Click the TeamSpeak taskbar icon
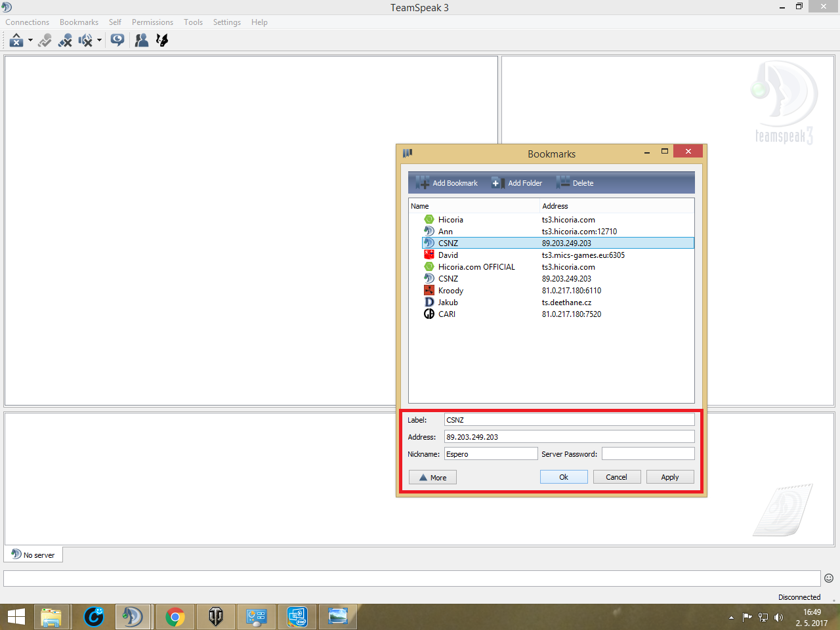This screenshot has height=630, width=840. pos(133,617)
